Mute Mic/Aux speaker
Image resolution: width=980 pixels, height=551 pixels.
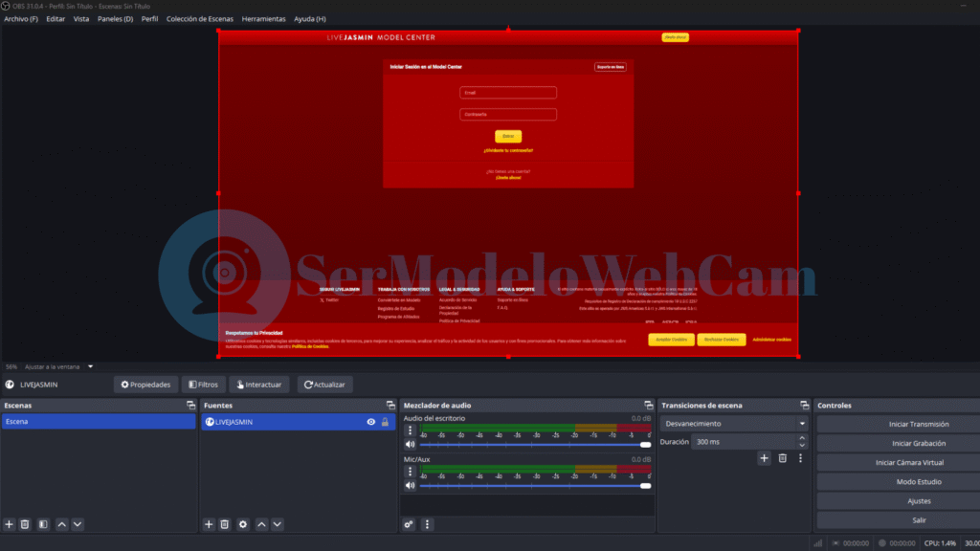tap(410, 485)
